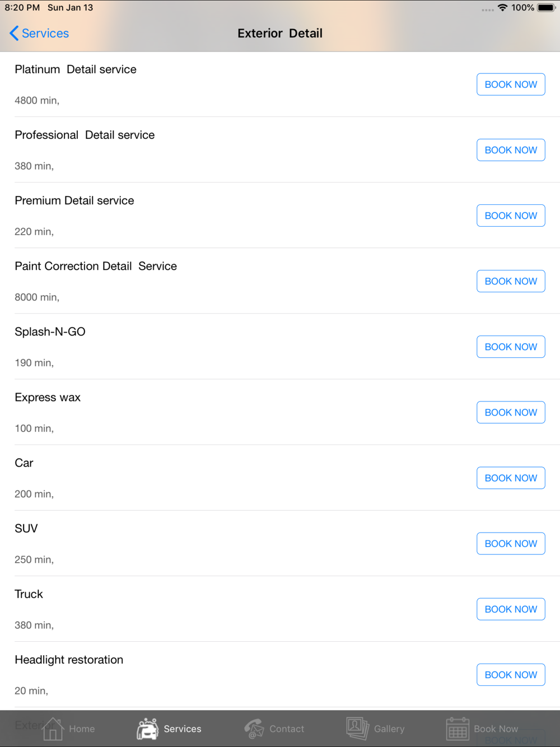
Task: Tap the Home house icon
Action: 53,729
